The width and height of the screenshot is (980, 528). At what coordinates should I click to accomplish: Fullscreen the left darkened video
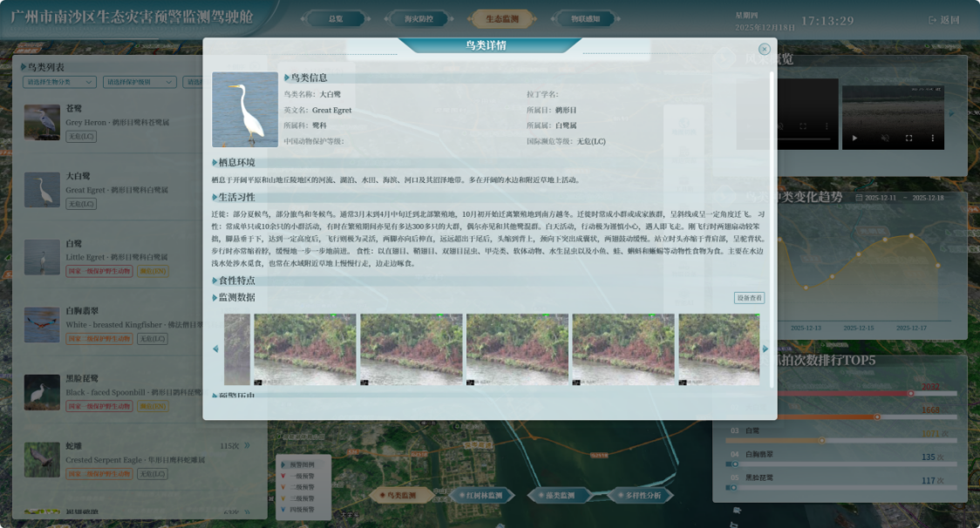[803, 126]
